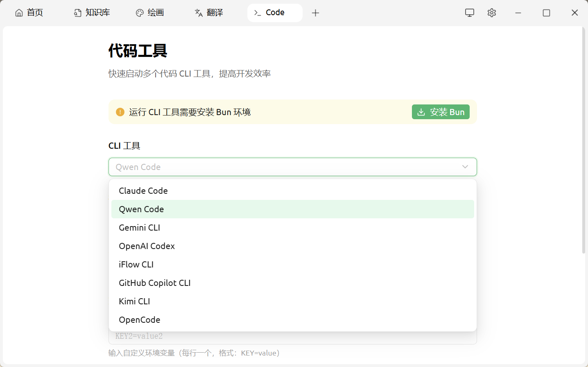
Task: Select the Code tab
Action: (x=274, y=13)
